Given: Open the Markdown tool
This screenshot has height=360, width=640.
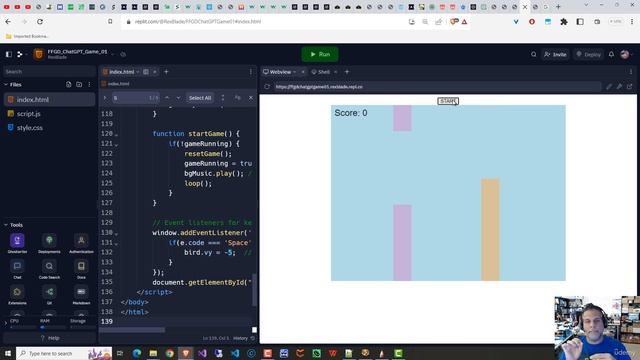Looking at the screenshot, I should [81, 295].
